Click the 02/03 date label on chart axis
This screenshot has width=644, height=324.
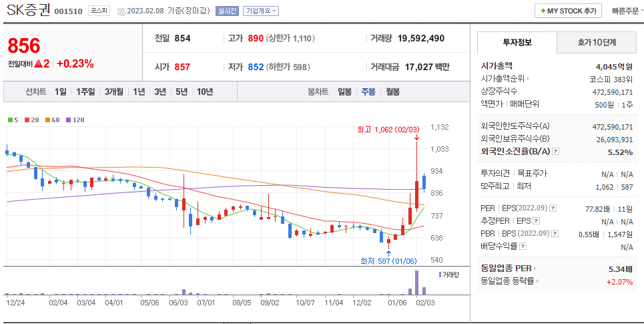[x=426, y=303]
